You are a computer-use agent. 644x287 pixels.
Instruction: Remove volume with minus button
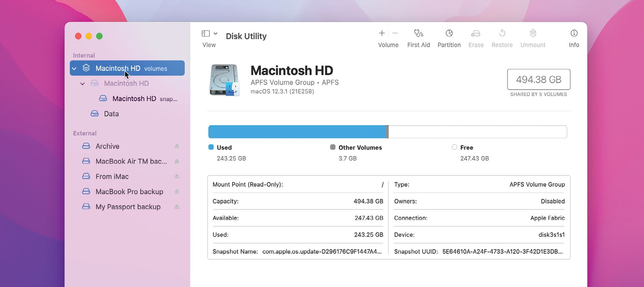point(395,33)
